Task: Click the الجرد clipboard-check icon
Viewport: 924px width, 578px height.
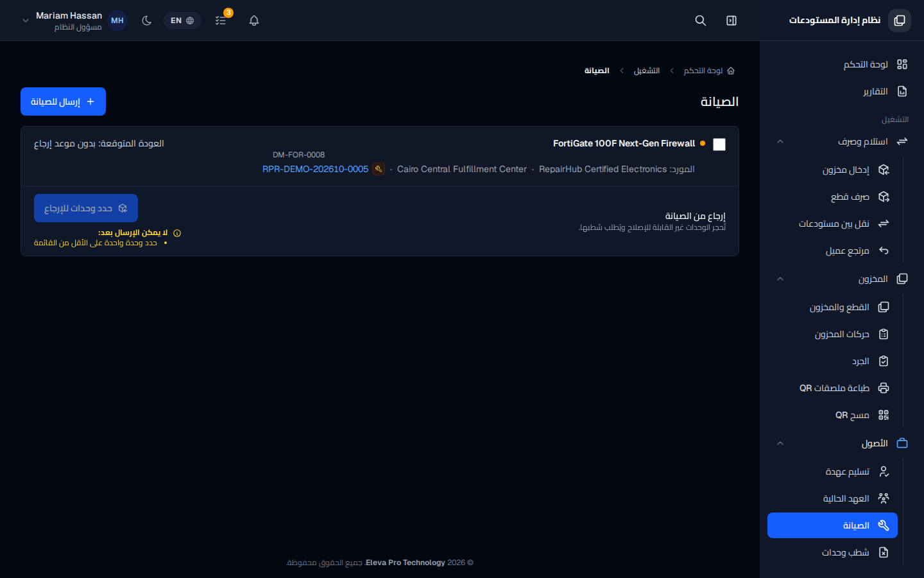Action: pyautogui.click(x=884, y=361)
